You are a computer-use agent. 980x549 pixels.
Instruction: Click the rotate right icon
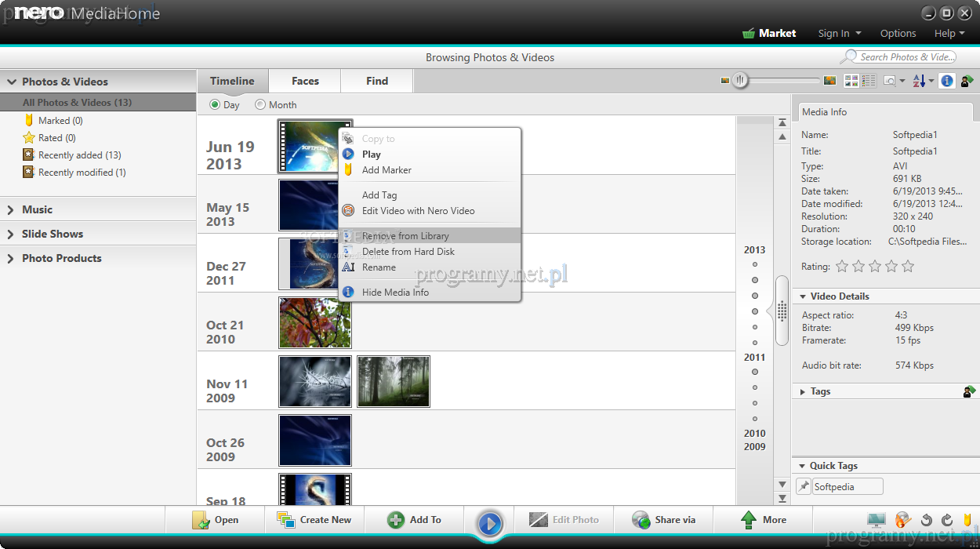[946, 520]
